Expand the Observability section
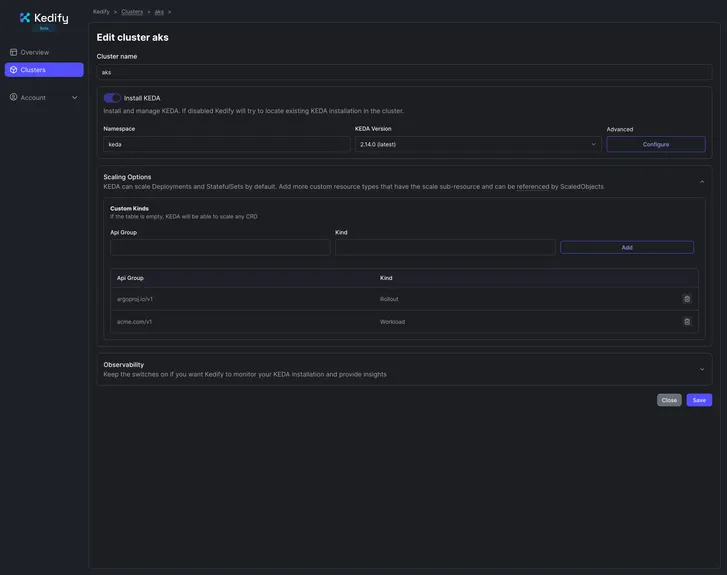 click(x=702, y=369)
